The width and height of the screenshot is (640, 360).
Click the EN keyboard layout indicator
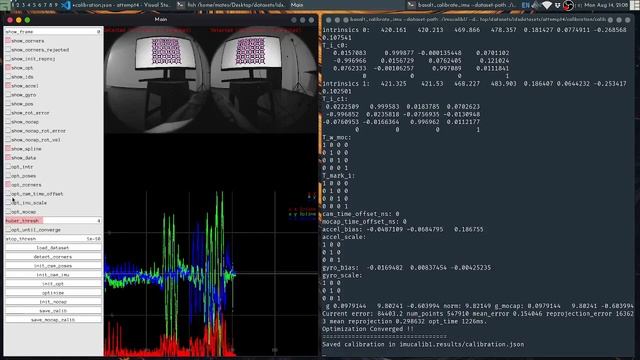click(526, 5)
